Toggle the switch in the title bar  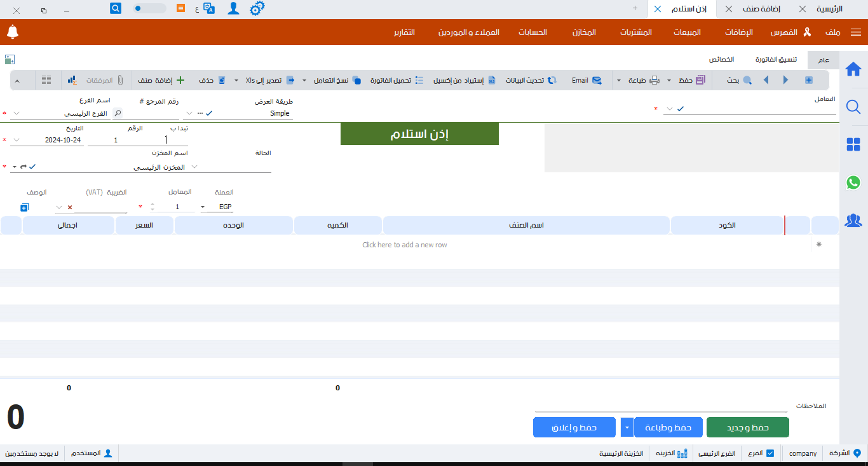150,9
